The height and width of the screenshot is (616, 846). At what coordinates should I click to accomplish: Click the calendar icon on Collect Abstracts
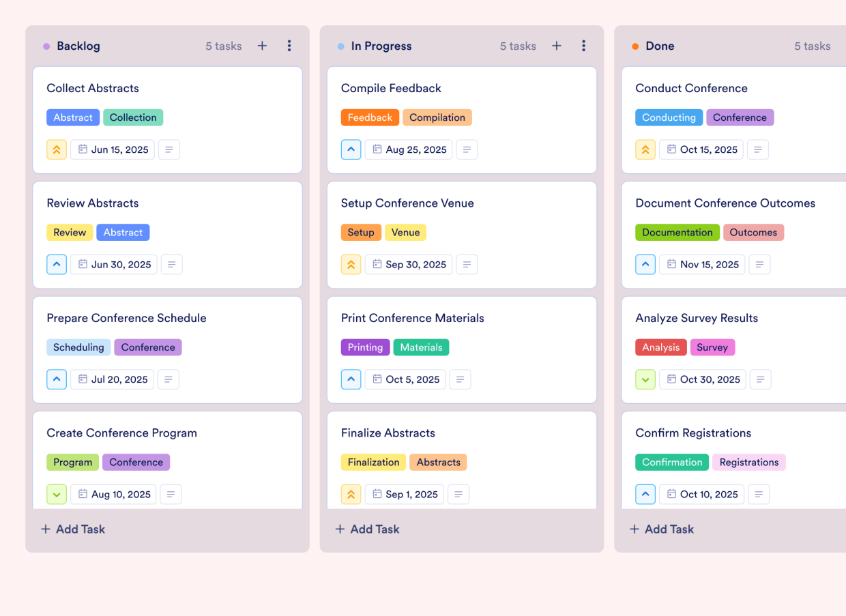[83, 149]
